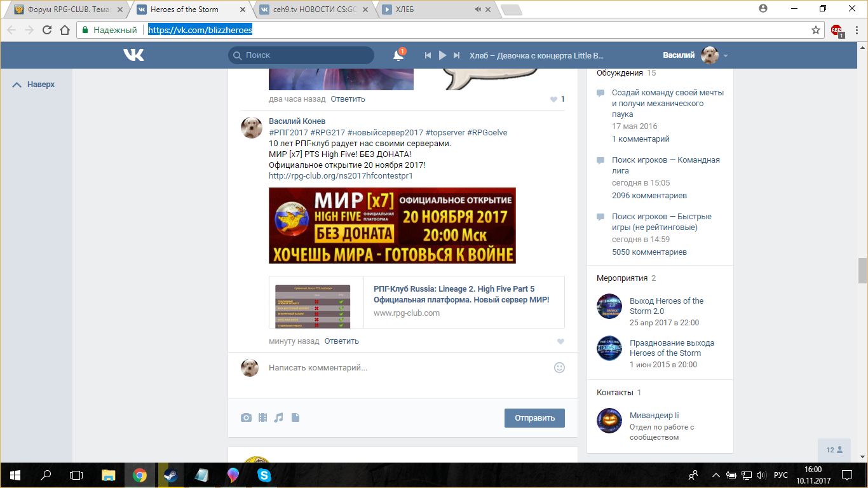This screenshot has width=868, height=488.
Task: Open 'Празднование выхода Heroes of the Storm' event icon
Action: click(x=609, y=348)
